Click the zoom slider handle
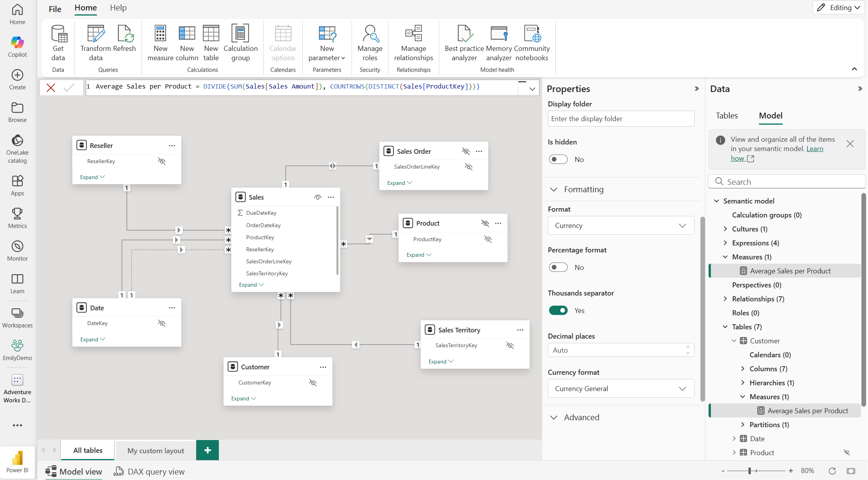Viewport: 868px width, 480px height. pos(750,471)
